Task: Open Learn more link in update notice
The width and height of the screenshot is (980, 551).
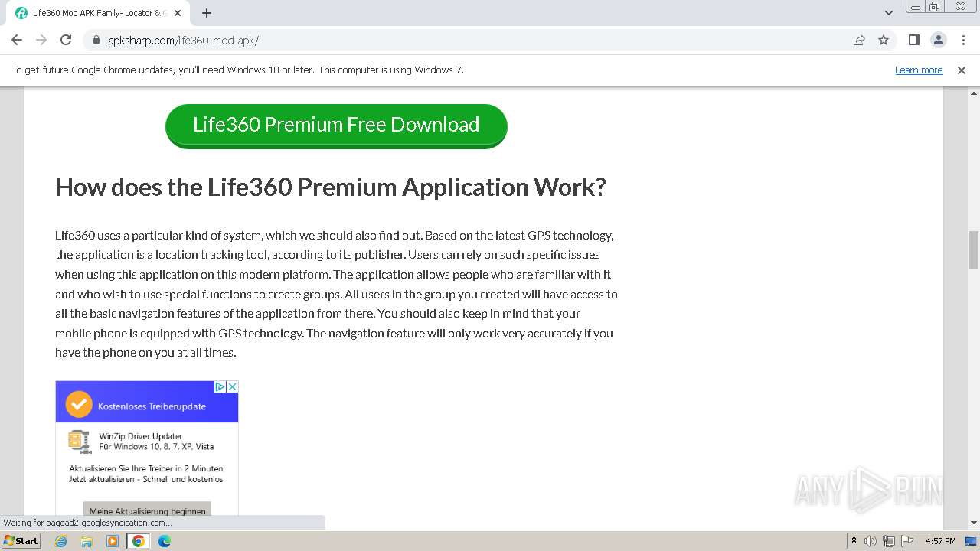Action: tap(919, 70)
